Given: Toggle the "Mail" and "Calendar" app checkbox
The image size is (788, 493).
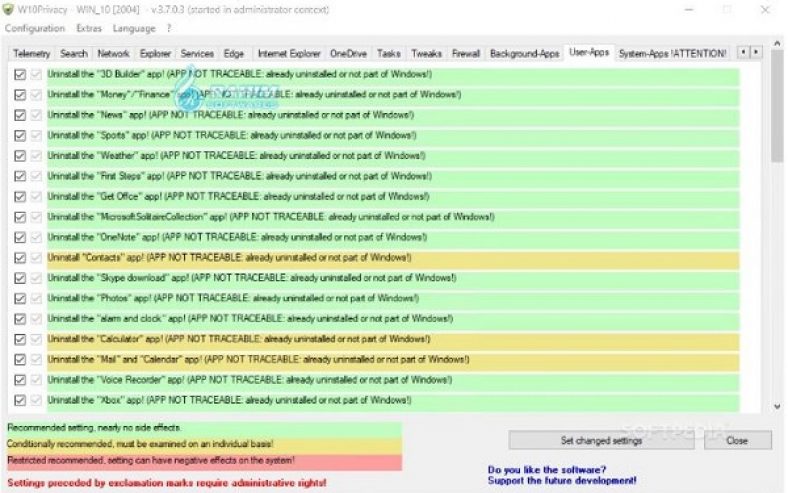Looking at the screenshot, I should point(20,360).
